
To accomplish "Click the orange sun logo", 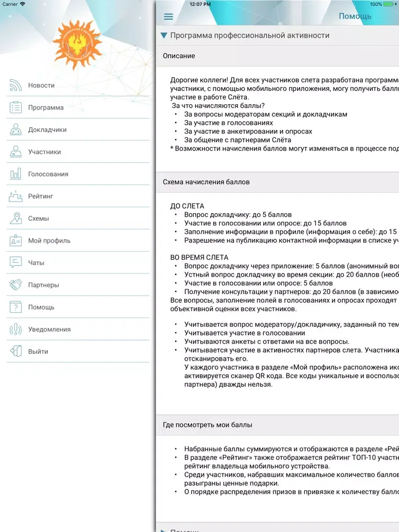I will [78, 44].
